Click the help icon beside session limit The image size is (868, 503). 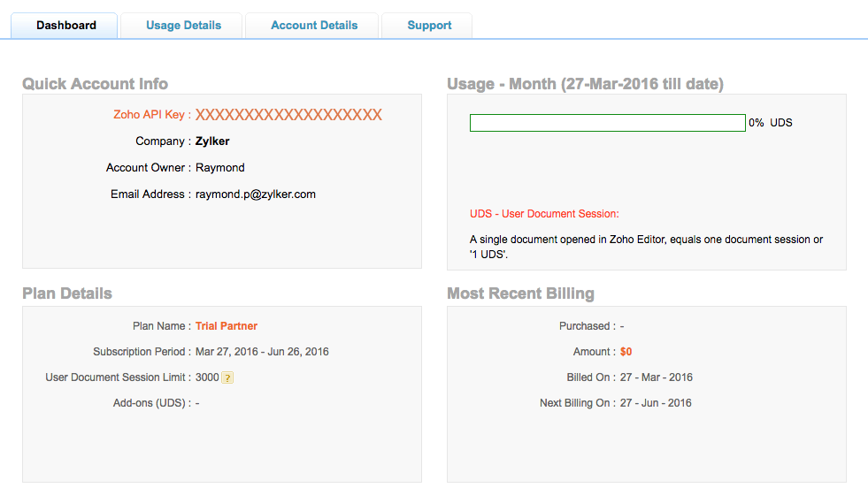[x=227, y=377]
